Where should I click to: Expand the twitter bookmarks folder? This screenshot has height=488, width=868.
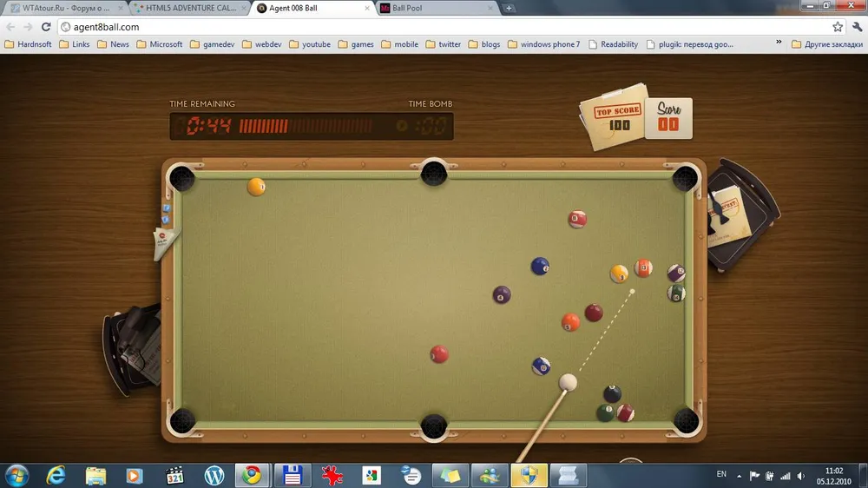(x=443, y=44)
